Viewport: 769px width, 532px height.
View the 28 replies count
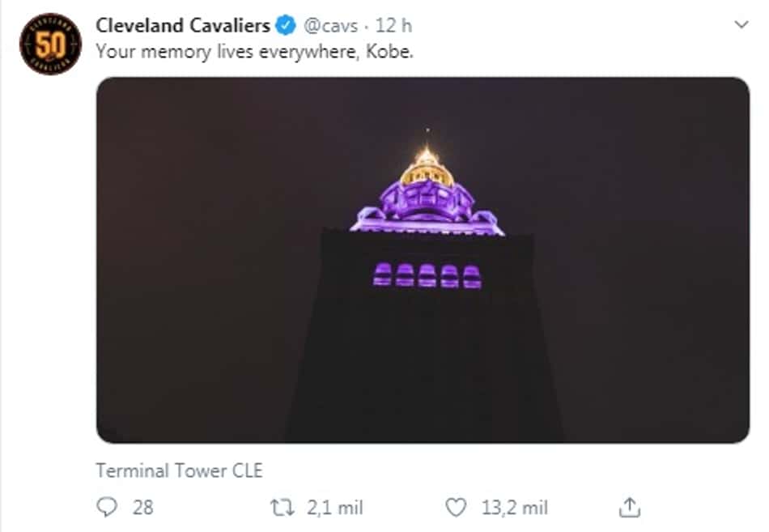point(142,508)
